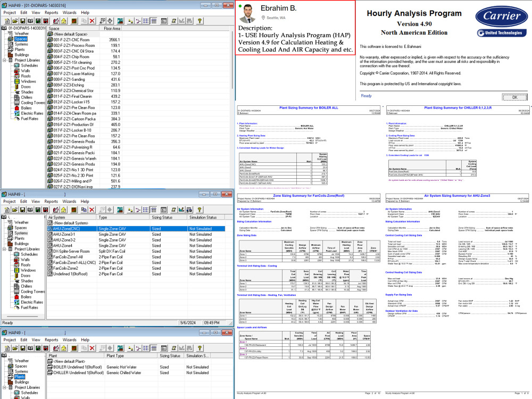The image size is (532, 399).
Task: Select Buildings node in Air System window tree
Action: coord(21,244)
